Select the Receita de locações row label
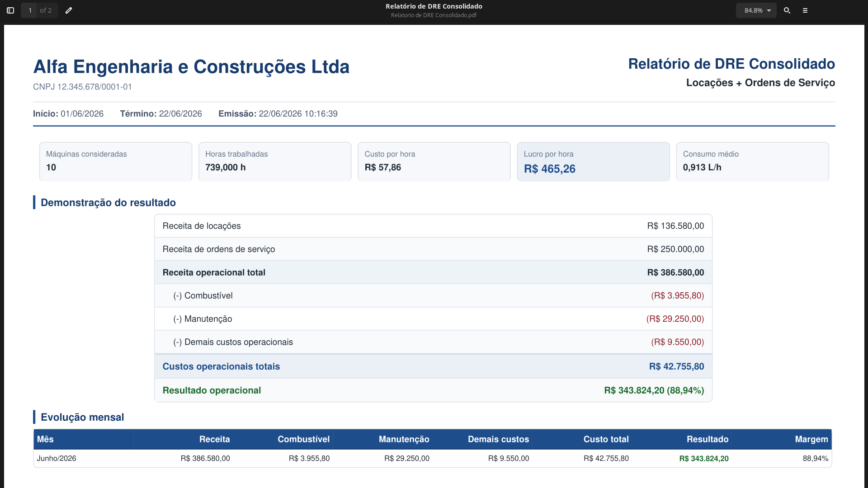The image size is (868, 488). click(202, 226)
